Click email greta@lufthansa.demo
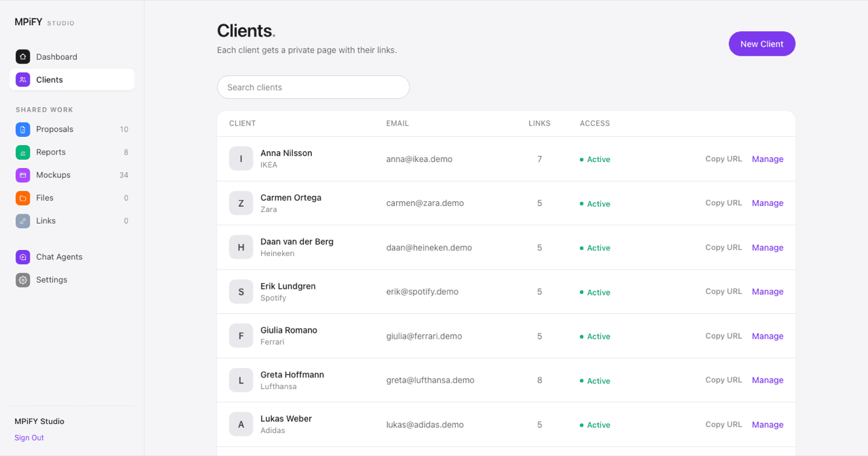Image resolution: width=868 pixels, height=456 pixels. (x=431, y=380)
